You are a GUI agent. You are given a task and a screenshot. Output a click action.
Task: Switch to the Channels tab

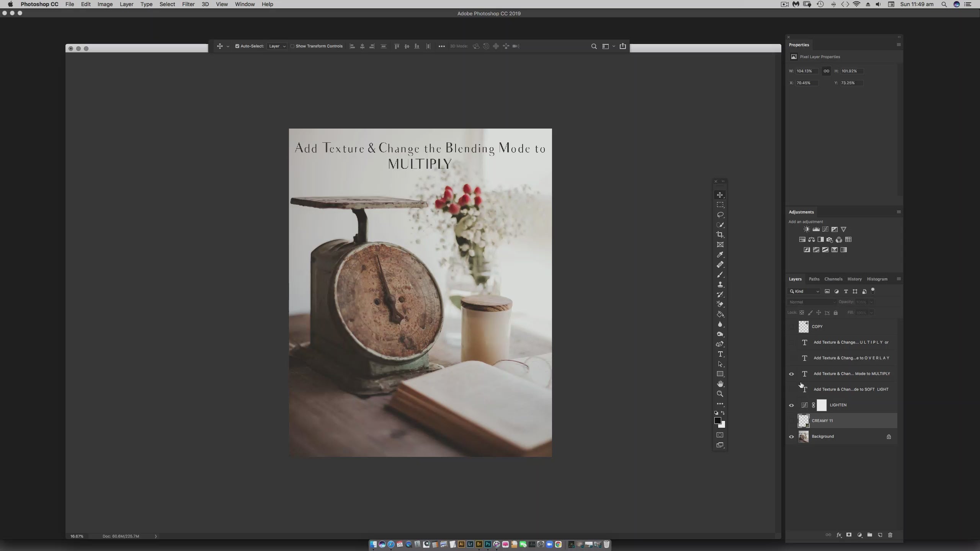pos(833,279)
